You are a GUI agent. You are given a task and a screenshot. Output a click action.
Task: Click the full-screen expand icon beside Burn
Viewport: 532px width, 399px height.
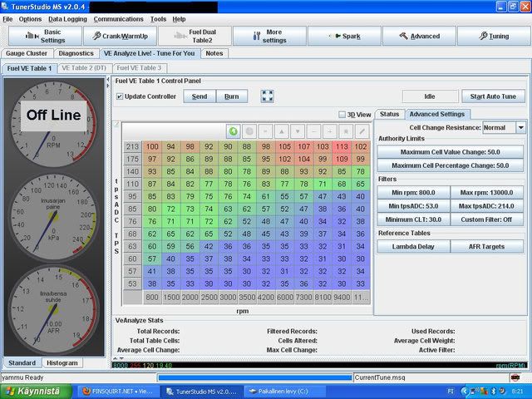[268, 96]
